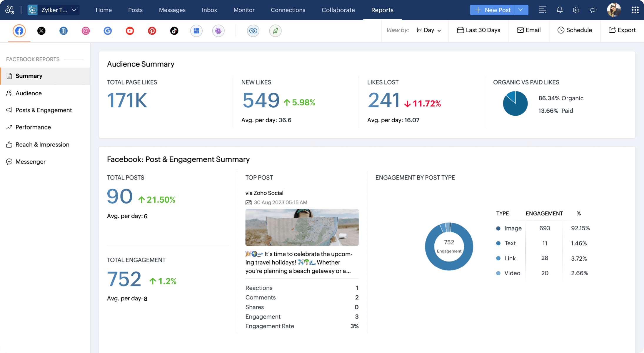Click the Google Business Profile icon
Screen dimensions: 644x353
point(108,31)
